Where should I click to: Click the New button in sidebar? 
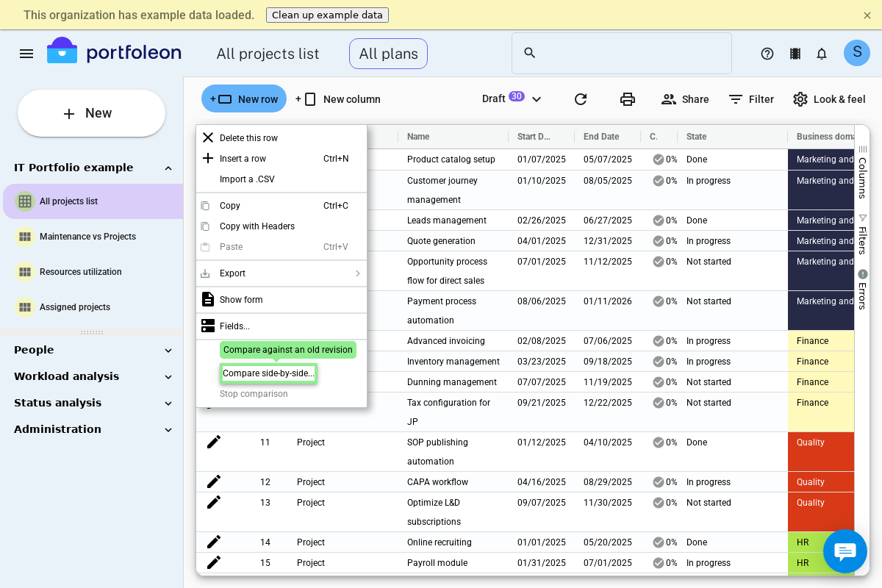click(x=91, y=113)
